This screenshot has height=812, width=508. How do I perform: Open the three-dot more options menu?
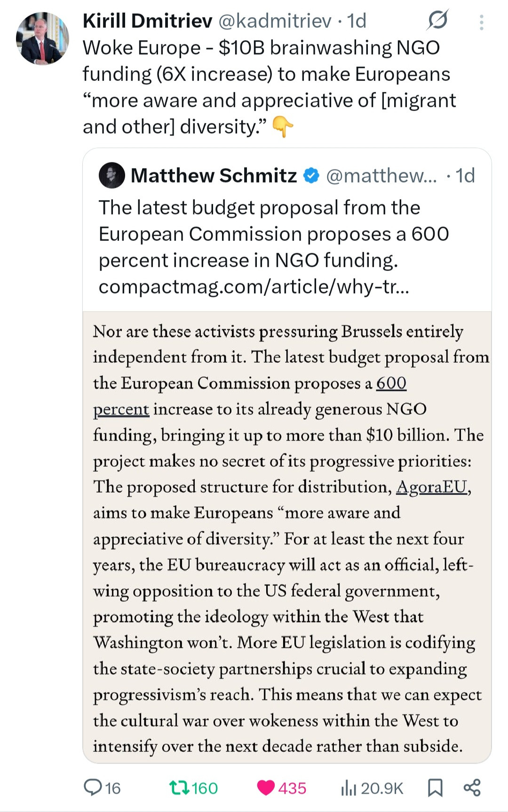click(x=481, y=22)
